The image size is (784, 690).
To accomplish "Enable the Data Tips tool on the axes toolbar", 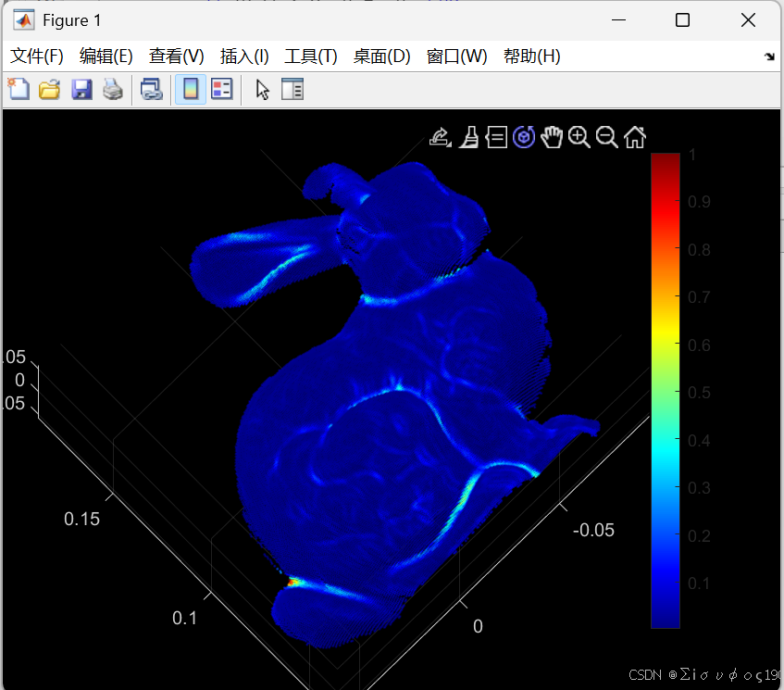I will coord(496,137).
